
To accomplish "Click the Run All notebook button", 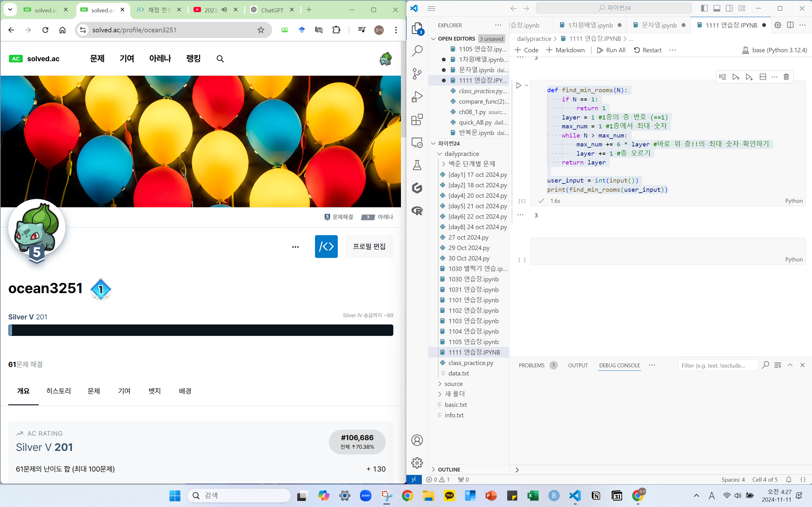I will [611, 50].
